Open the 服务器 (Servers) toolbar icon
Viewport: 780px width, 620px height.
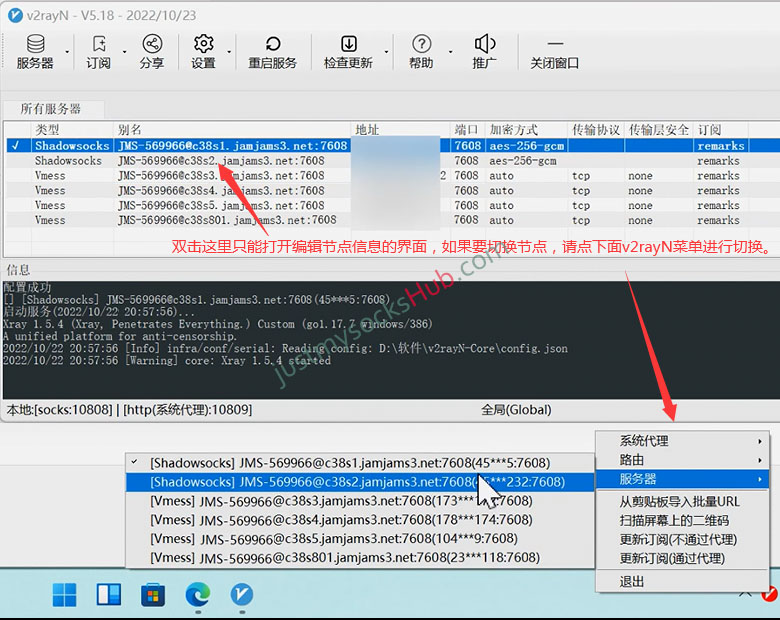pos(35,52)
